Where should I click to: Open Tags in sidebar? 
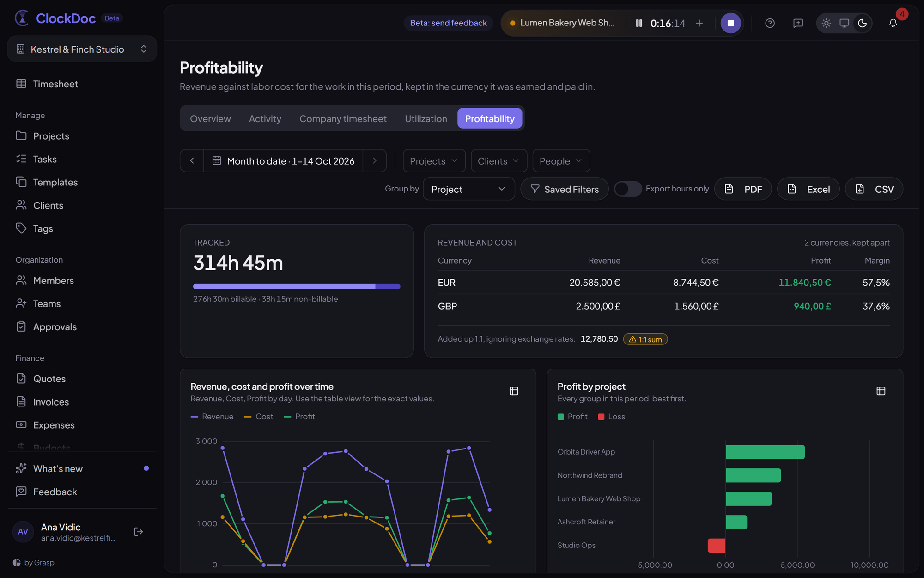tap(82, 228)
